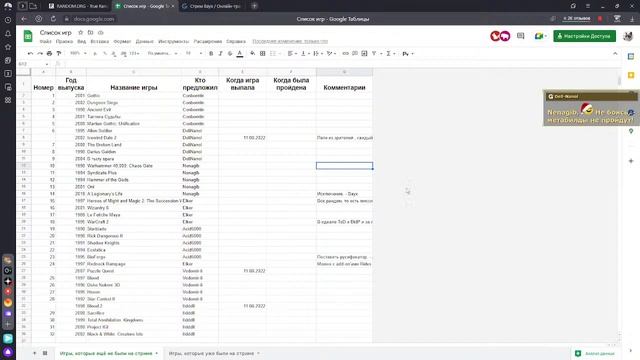Collapse the toolbar header with chevron
The image size is (640, 360).
point(615,53)
